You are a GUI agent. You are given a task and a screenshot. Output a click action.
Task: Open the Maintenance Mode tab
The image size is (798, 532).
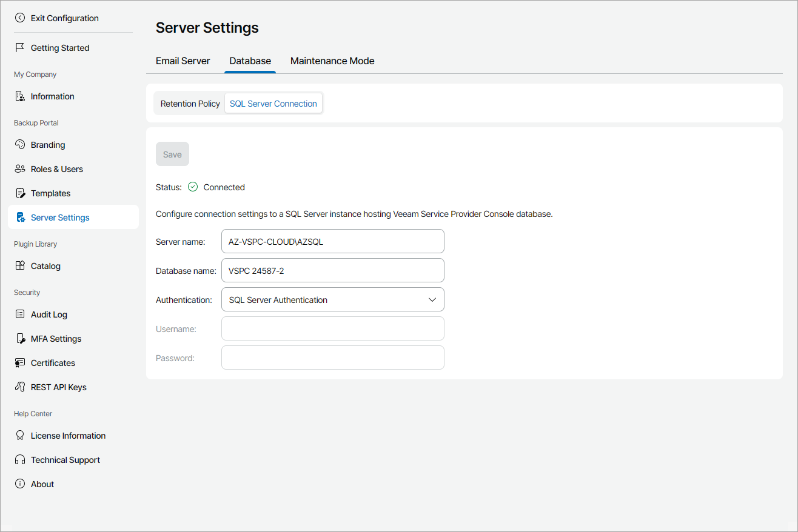point(332,61)
